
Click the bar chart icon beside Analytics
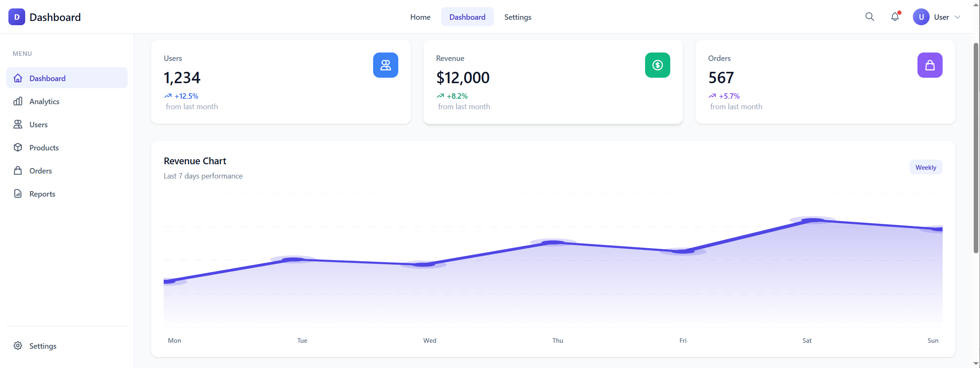point(18,101)
